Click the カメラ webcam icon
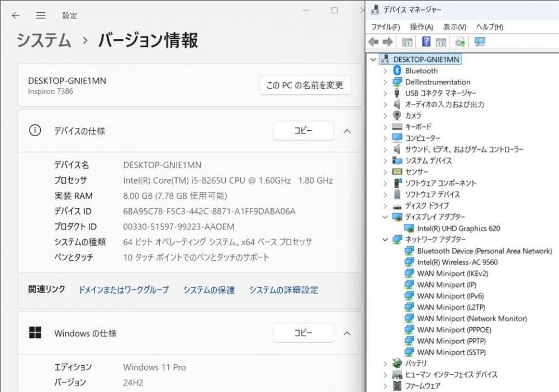Viewport: 559px width, 392px height. tap(397, 116)
